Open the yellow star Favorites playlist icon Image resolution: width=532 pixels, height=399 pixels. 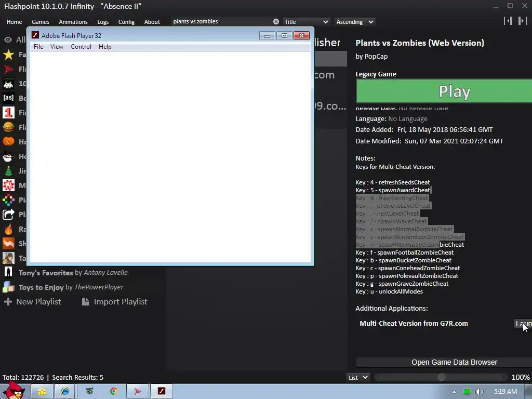pyautogui.click(x=8, y=55)
